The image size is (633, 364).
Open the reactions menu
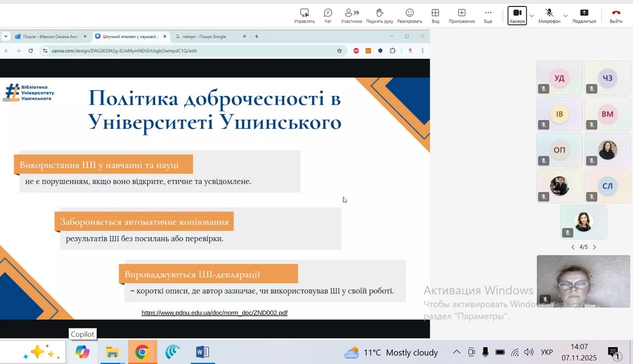tap(409, 15)
